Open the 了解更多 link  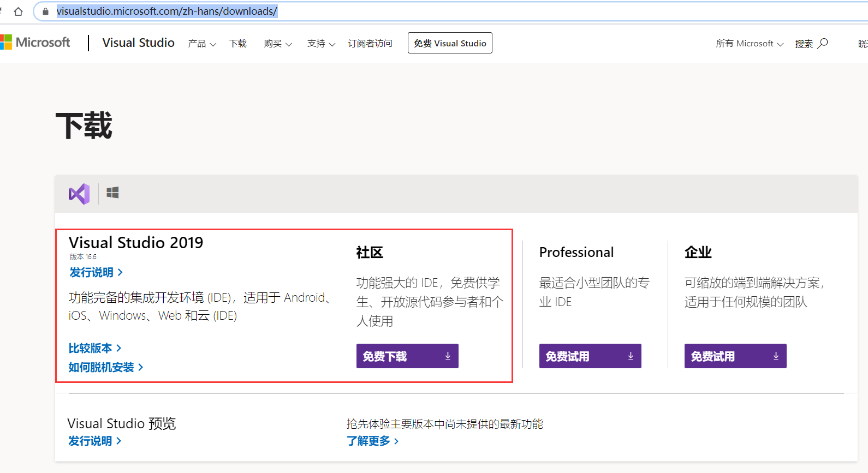click(x=373, y=441)
